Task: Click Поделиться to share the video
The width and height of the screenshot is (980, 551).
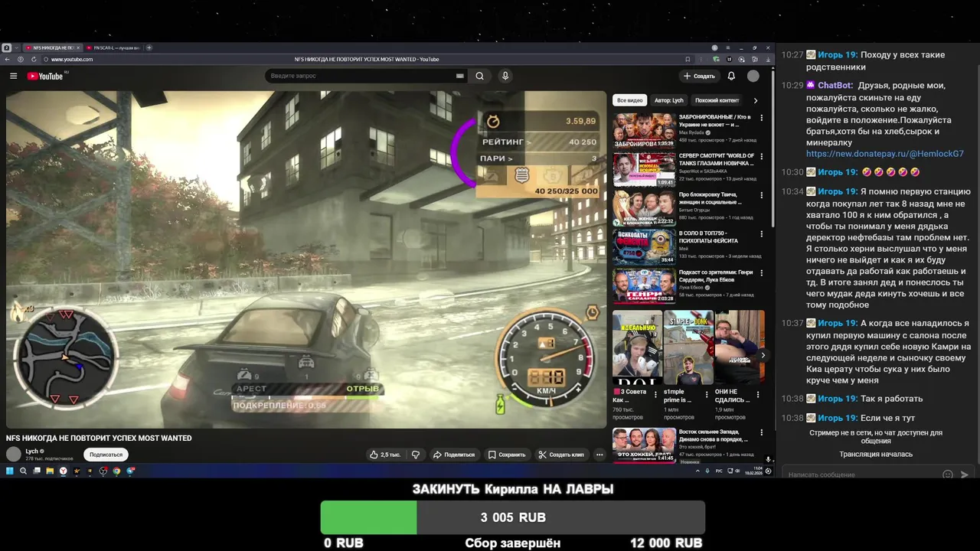Action: [x=454, y=455]
